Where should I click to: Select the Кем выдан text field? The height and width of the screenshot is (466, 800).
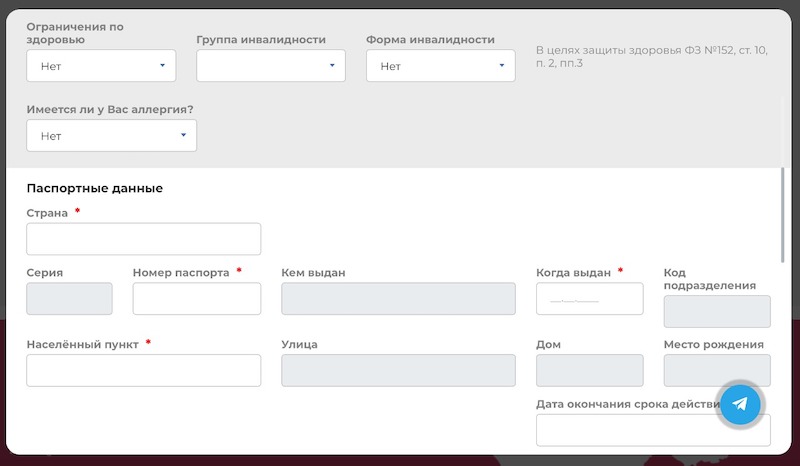[x=398, y=299]
